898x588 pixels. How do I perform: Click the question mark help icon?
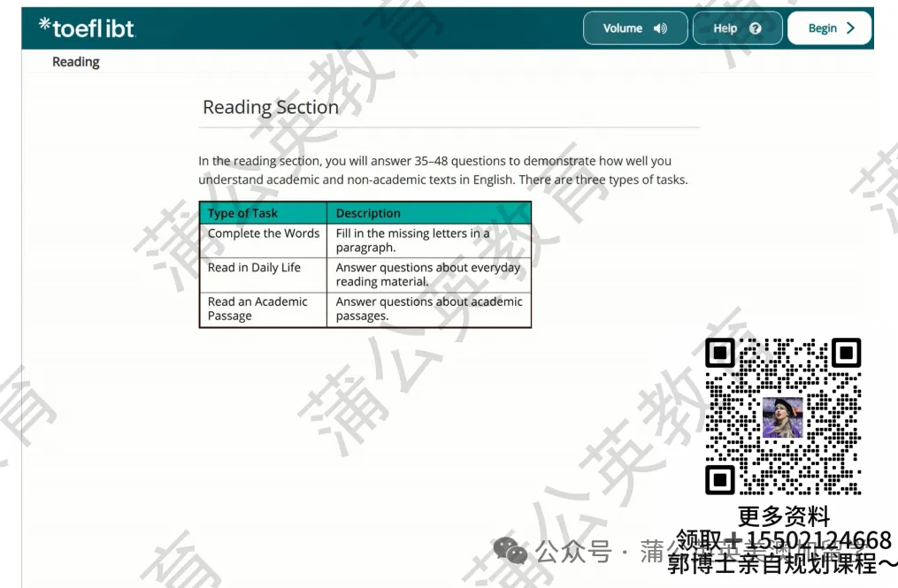coord(756,28)
